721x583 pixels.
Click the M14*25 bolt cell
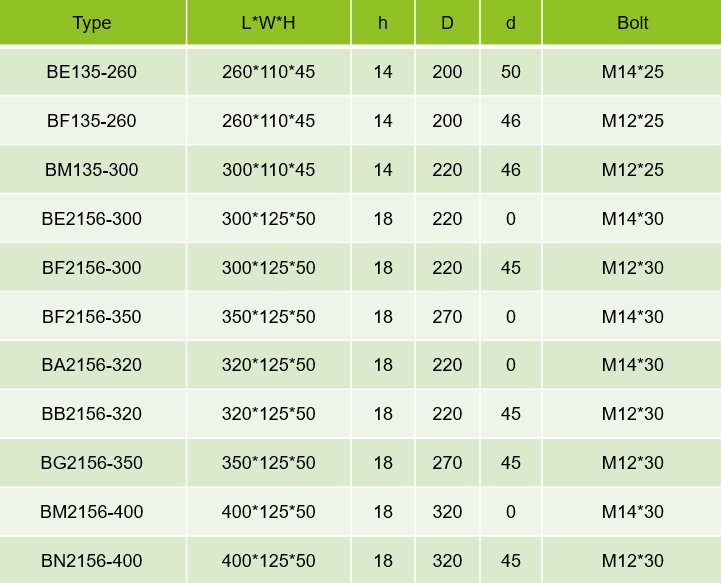pyautogui.click(x=632, y=72)
